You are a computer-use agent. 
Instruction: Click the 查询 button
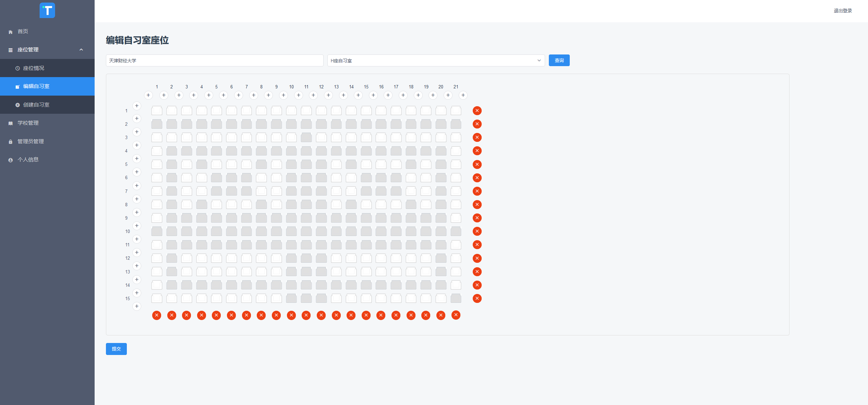pyautogui.click(x=559, y=61)
